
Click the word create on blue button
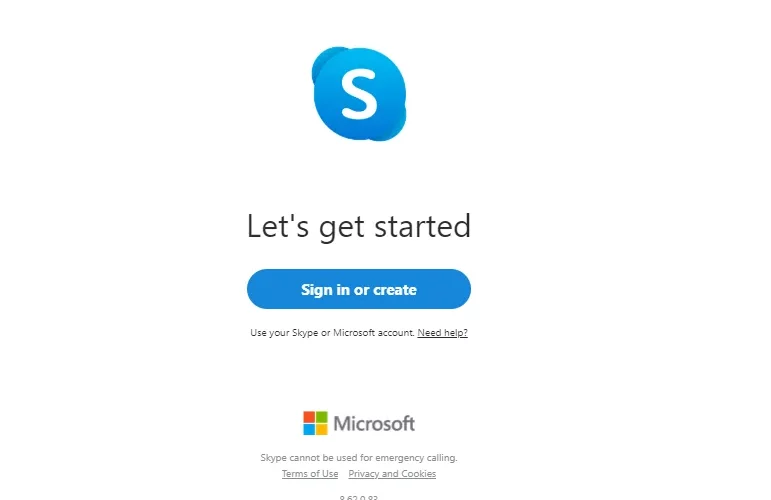tap(395, 290)
